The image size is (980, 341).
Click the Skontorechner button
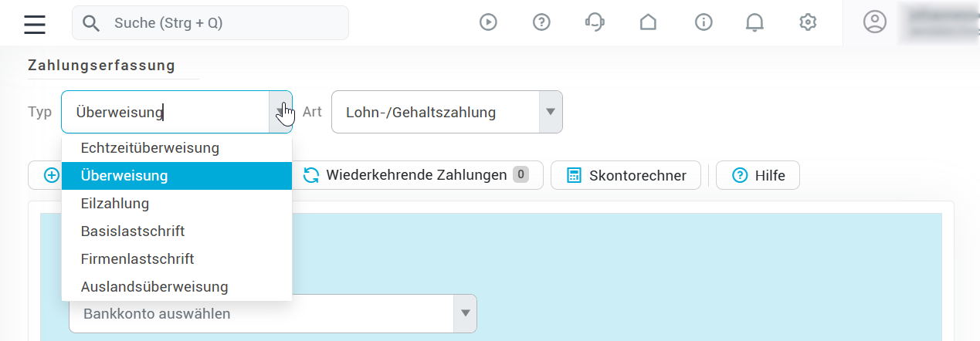[626, 175]
